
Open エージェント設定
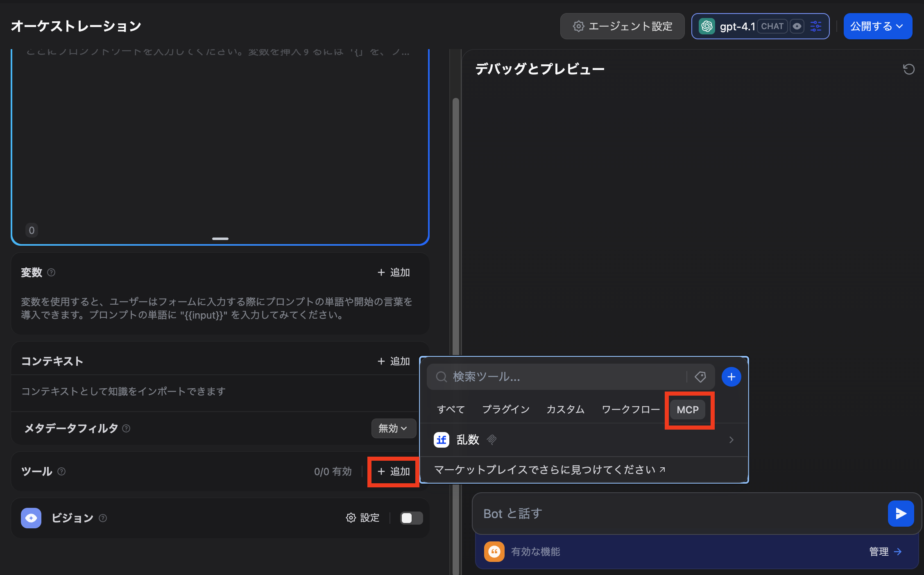(x=622, y=26)
